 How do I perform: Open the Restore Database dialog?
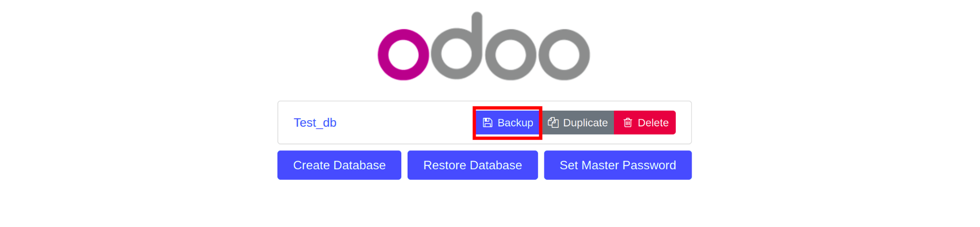point(473,165)
